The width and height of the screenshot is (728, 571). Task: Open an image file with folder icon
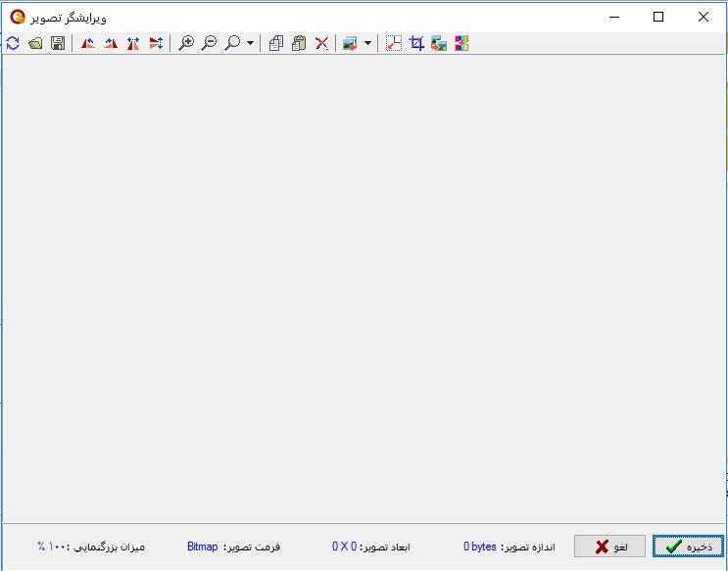pyautogui.click(x=35, y=43)
